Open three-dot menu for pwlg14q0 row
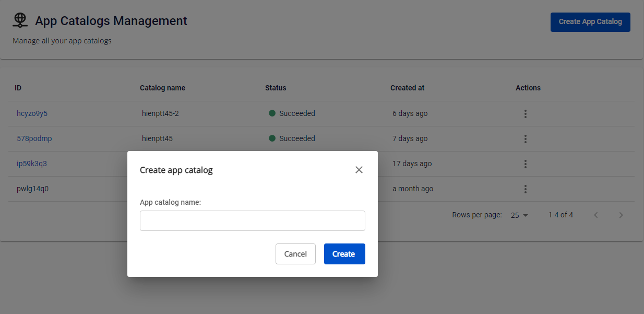Viewport: 644px width, 314px height. 525,189
